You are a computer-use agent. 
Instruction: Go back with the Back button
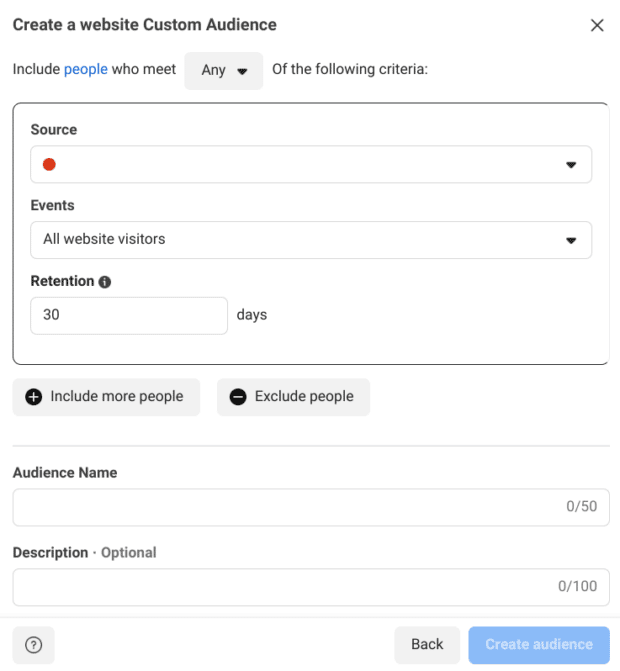(x=427, y=645)
